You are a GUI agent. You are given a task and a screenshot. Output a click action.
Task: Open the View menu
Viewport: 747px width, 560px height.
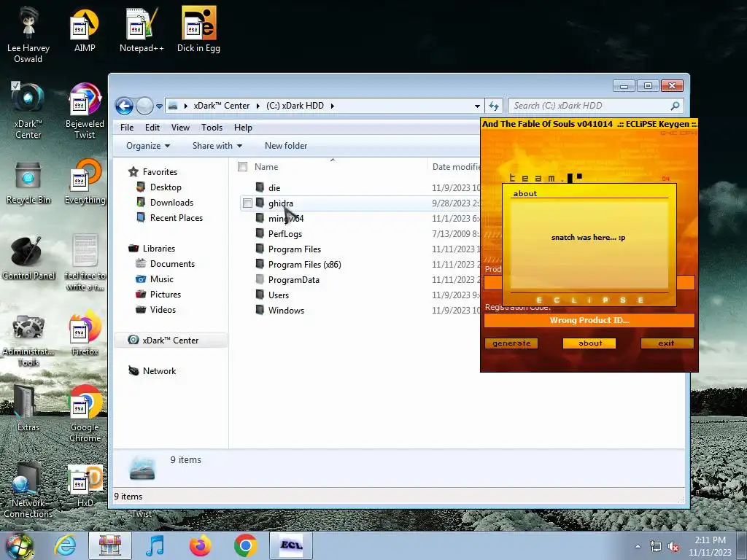(x=181, y=128)
